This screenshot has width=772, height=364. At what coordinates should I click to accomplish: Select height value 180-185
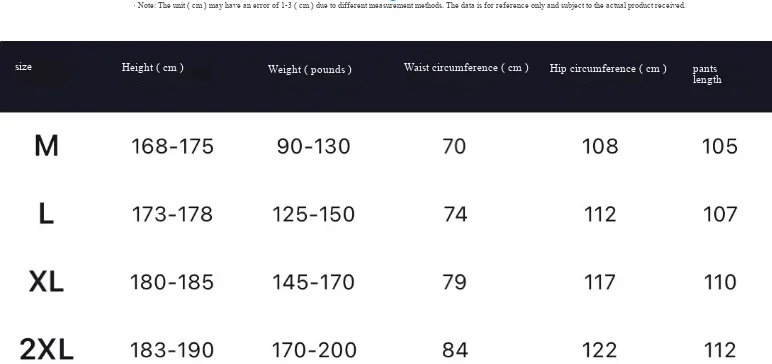(172, 282)
